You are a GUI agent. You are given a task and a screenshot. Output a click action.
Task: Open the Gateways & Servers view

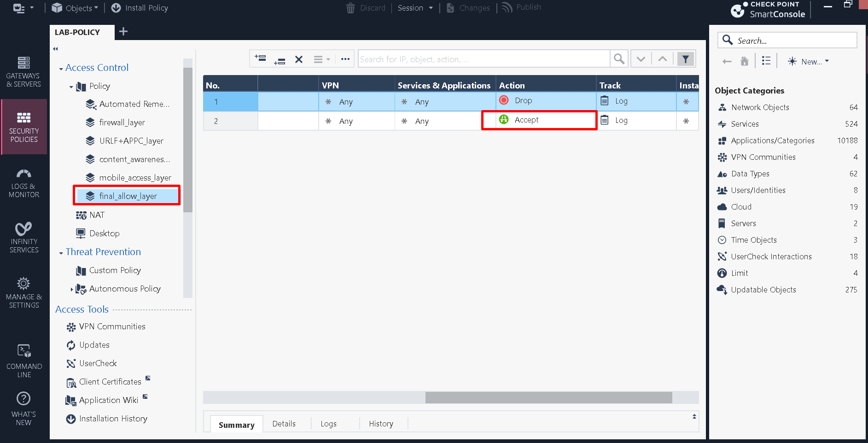[x=24, y=71]
